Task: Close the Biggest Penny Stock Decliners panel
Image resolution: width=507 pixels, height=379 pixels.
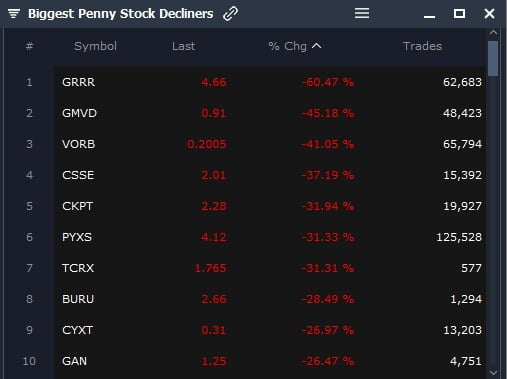Action: click(489, 14)
